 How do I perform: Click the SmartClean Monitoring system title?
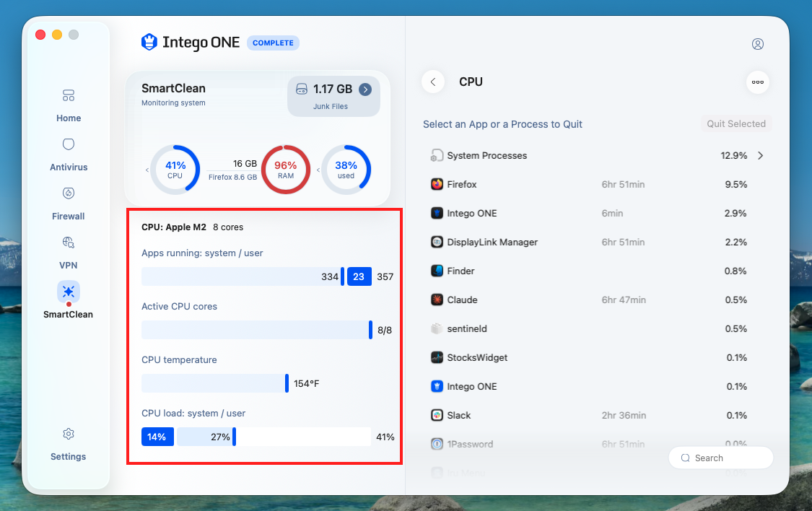click(x=173, y=95)
